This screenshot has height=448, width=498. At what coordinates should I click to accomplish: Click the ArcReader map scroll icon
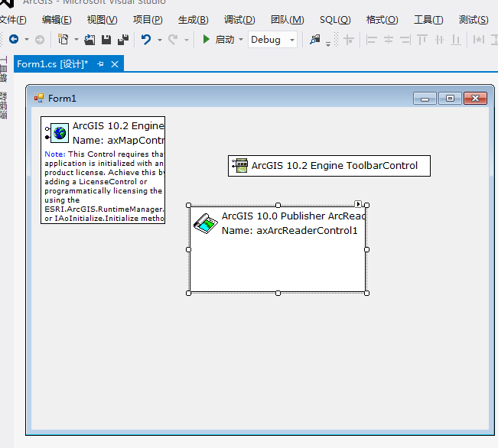click(206, 223)
